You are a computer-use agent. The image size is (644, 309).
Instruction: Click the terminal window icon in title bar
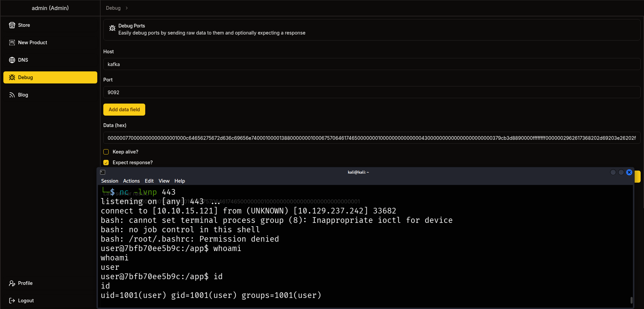[103, 172]
